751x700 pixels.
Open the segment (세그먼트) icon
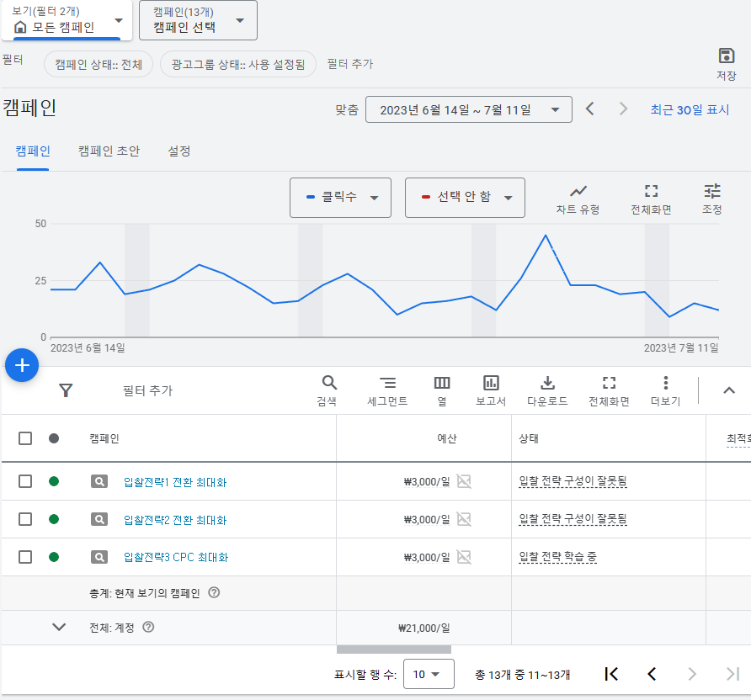click(387, 384)
